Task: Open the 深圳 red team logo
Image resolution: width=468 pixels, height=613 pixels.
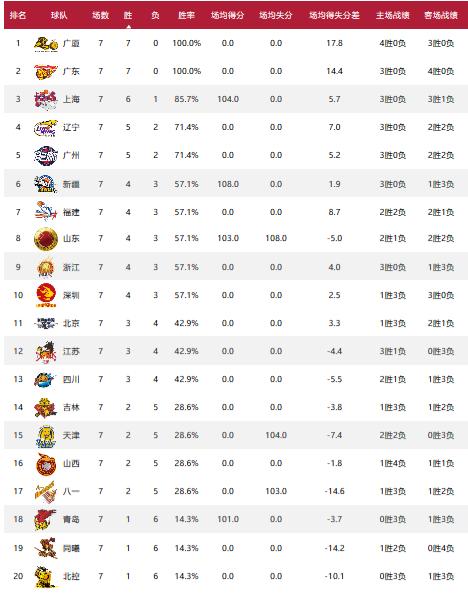Action: click(x=46, y=295)
